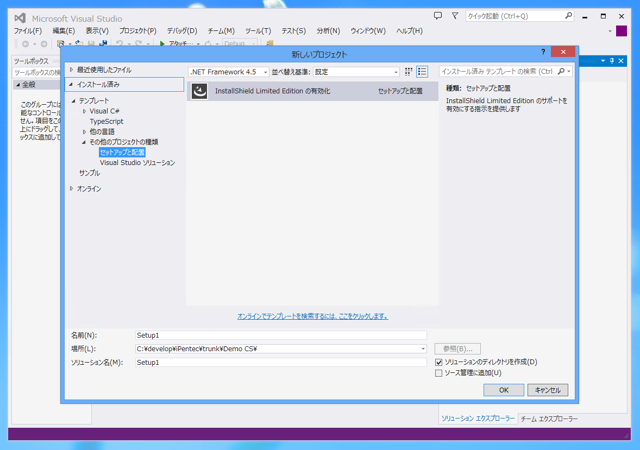Open the location path combo box arrow
This screenshot has height=450, width=640.
423,349
